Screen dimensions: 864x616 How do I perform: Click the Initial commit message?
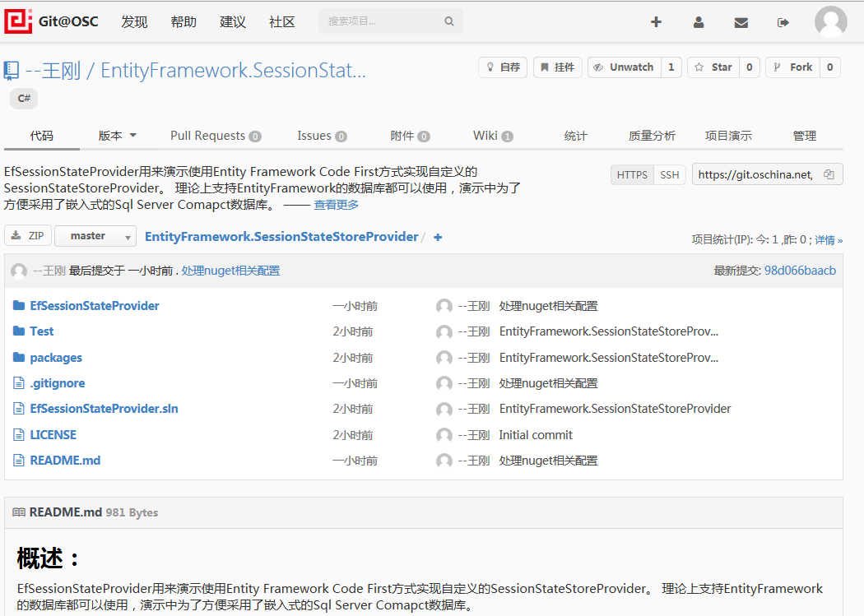(x=536, y=435)
